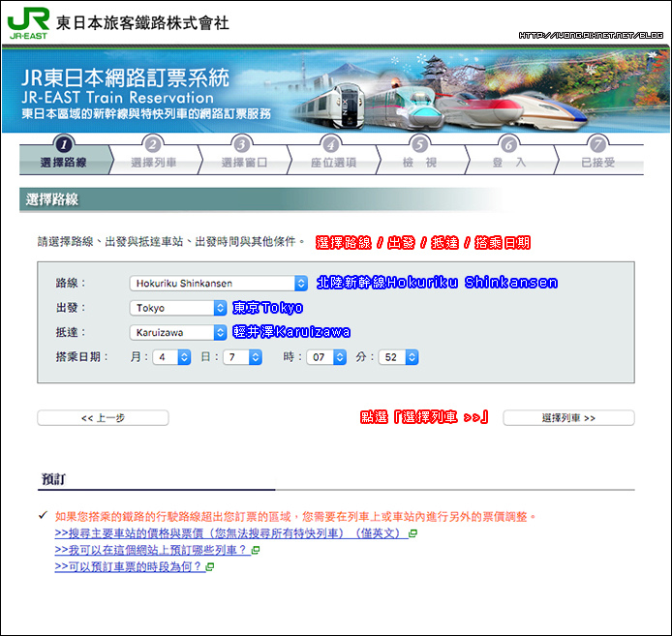Open the route dropdown showing Hokuriku Shinkansen
This screenshot has width=672, height=636.
218,284
